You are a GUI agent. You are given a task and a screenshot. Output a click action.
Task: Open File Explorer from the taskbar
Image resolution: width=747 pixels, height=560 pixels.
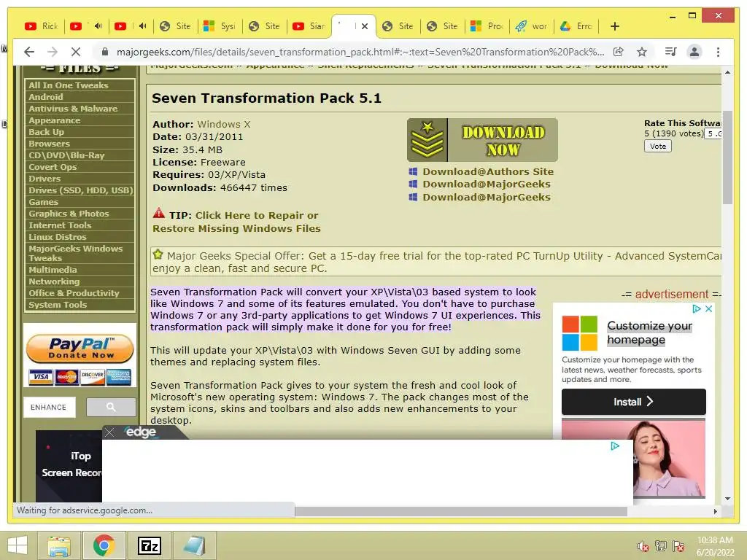click(x=59, y=545)
